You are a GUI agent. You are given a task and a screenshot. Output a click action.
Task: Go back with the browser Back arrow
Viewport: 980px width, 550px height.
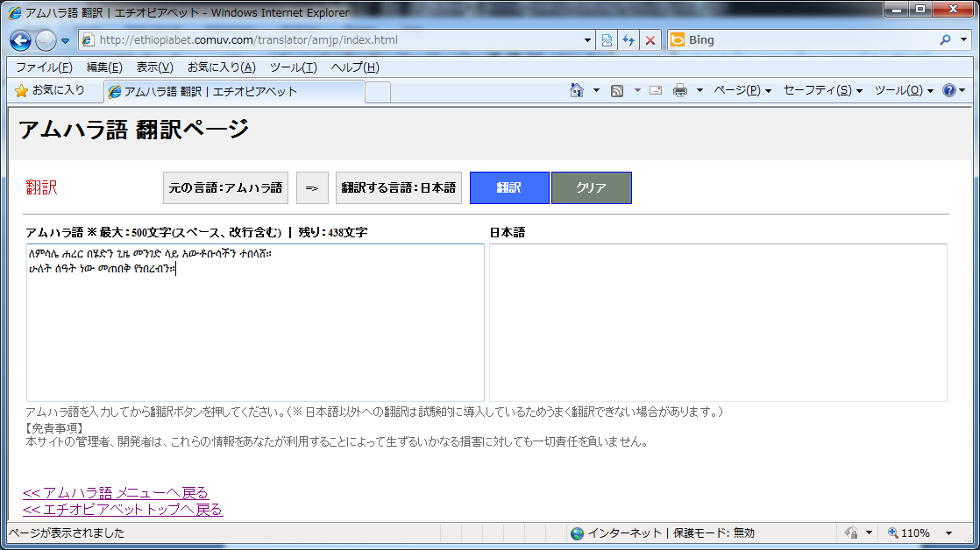[20, 40]
